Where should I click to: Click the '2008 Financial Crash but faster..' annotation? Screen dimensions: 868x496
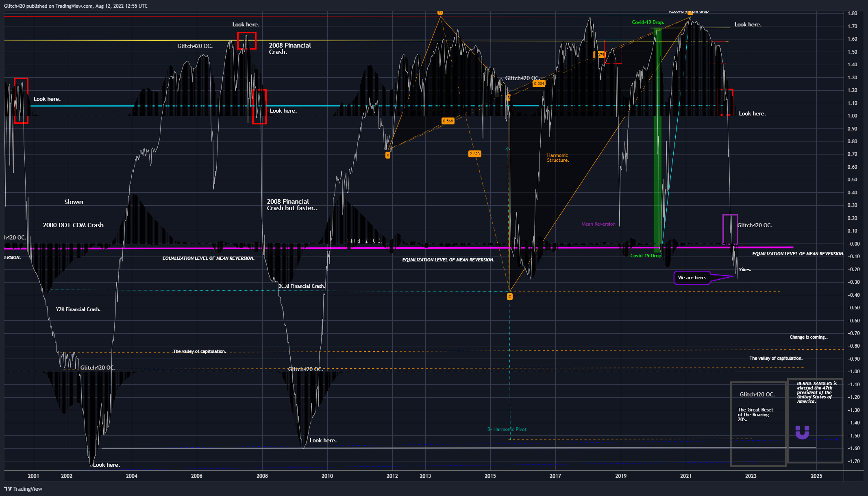(292, 205)
